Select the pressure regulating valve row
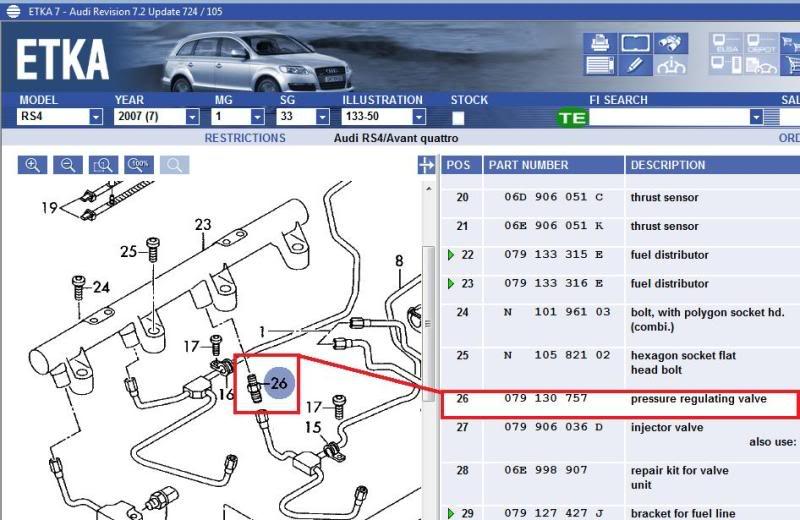Image resolution: width=800 pixels, height=520 pixels. click(x=620, y=399)
